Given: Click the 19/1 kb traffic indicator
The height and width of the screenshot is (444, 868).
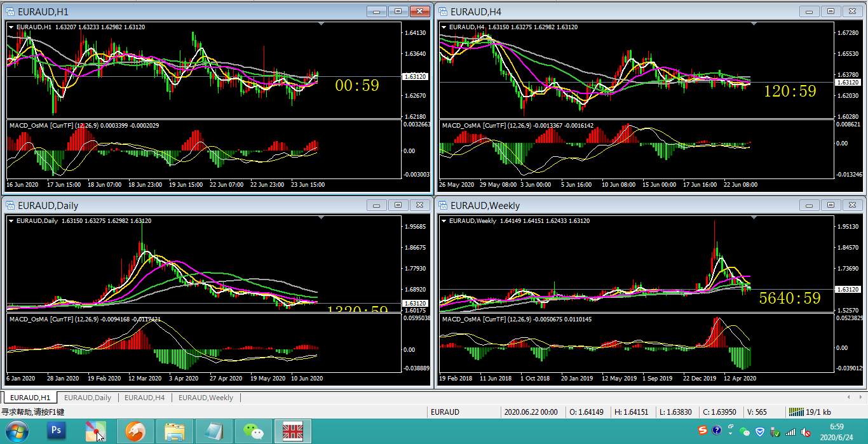Looking at the screenshot, I should [819, 412].
